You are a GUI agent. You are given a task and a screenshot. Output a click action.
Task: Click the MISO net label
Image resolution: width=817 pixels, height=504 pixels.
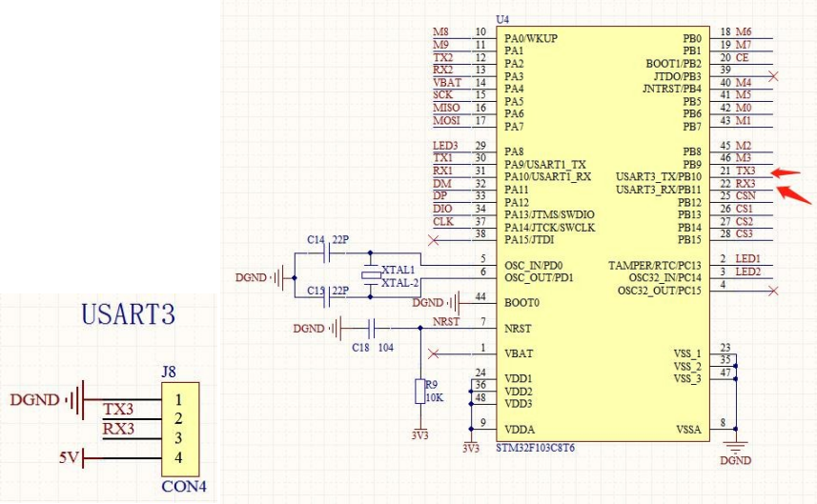[x=446, y=108]
